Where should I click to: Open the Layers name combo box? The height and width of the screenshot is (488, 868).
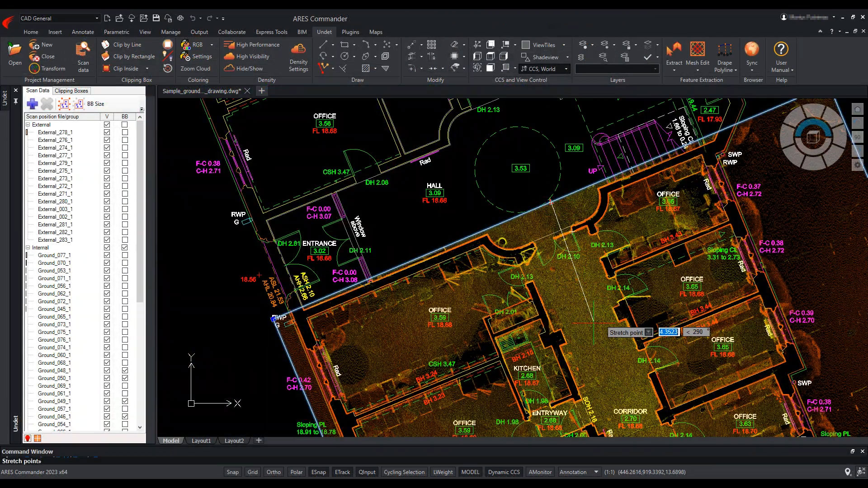coord(617,69)
